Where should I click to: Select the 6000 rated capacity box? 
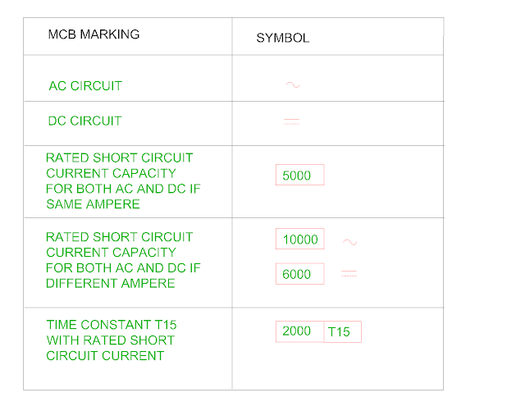[300, 274]
